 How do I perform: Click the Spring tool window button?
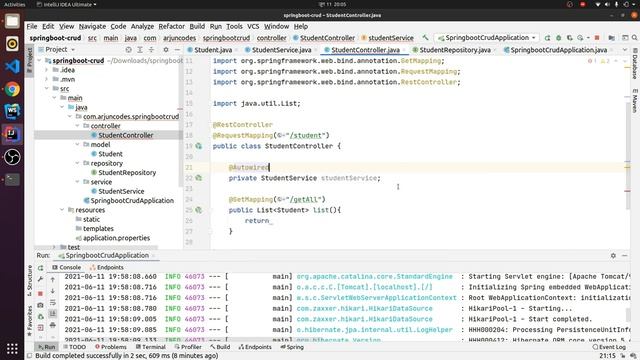(x=292, y=347)
